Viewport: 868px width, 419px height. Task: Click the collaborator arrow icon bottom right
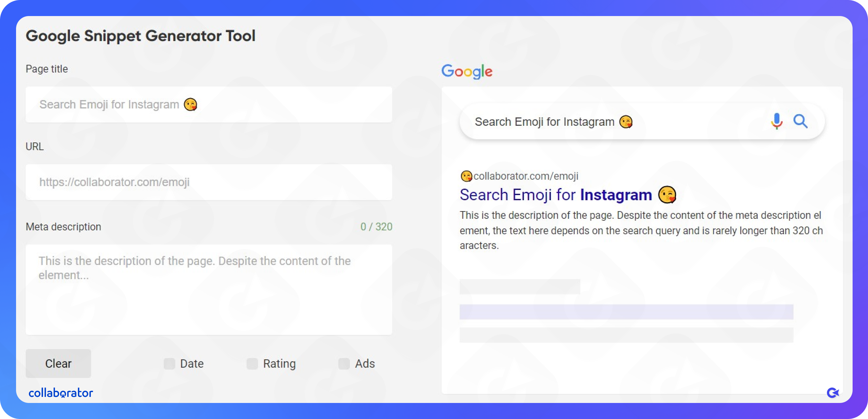833,392
